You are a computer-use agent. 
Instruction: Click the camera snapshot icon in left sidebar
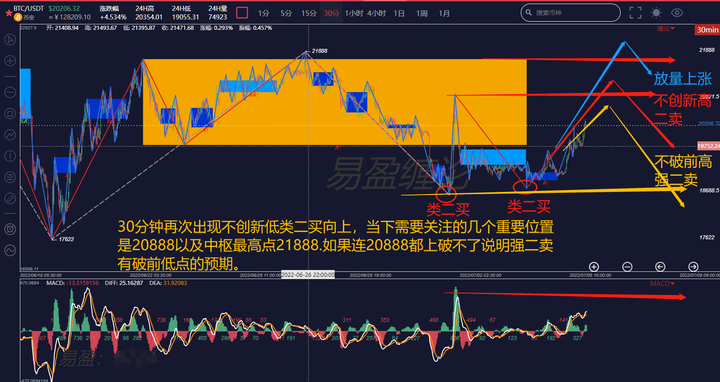point(10,229)
